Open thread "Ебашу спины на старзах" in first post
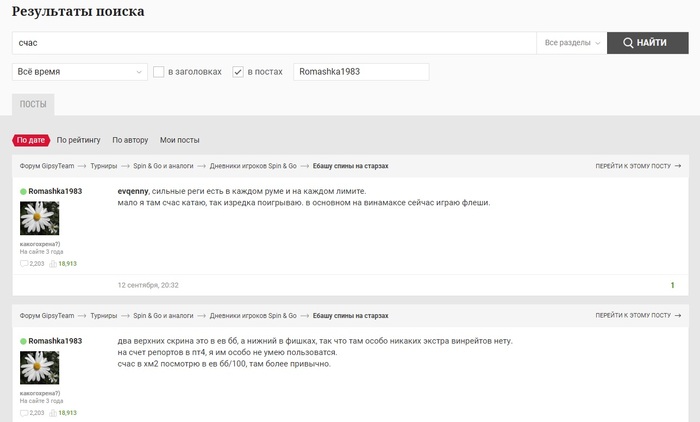Viewport: 700px width, 422px height. click(350, 166)
